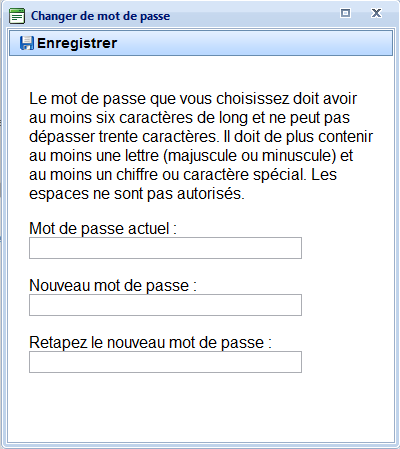The width and height of the screenshot is (400, 449).
Task: Click the blank area below the last field
Action: point(200,407)
